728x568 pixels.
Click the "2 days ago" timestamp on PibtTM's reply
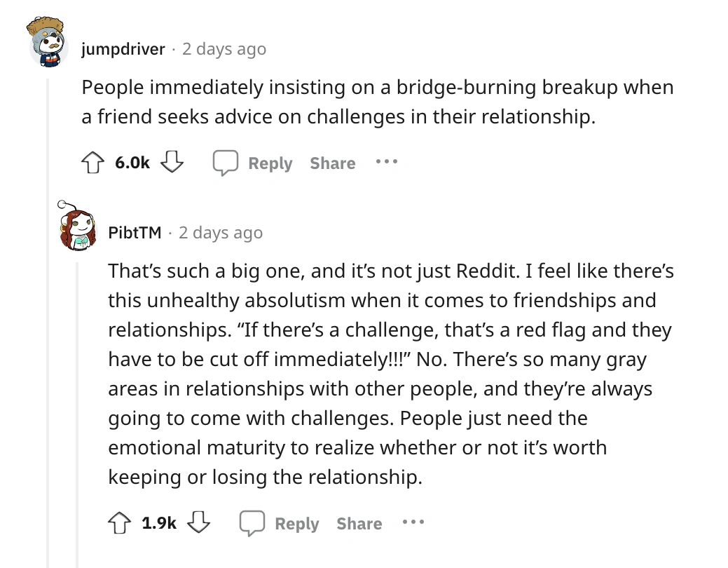[x=221, y=233]
